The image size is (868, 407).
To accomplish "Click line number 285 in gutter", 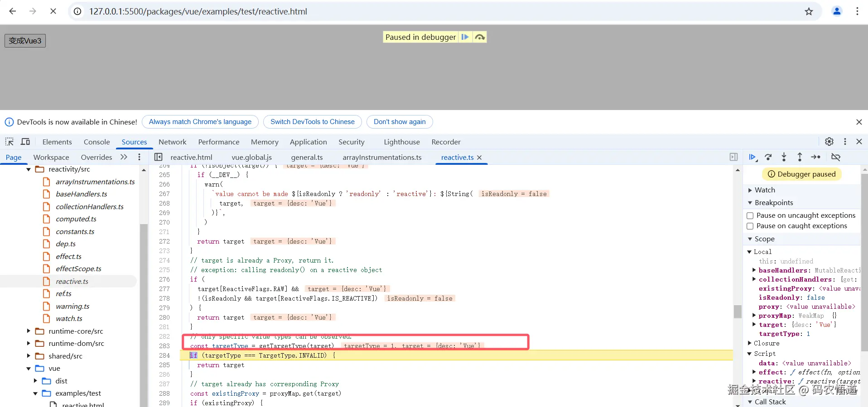I will point(164,365).
